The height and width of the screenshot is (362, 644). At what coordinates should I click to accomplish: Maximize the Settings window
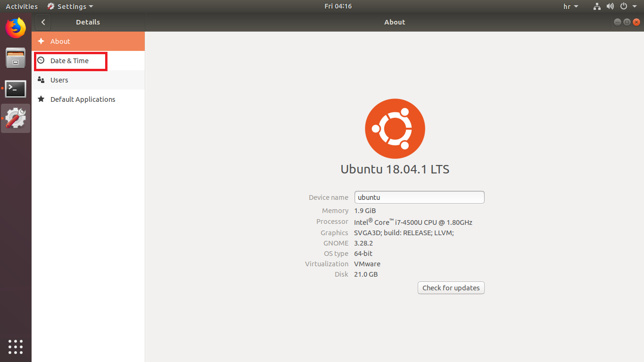tap(627, 22)
